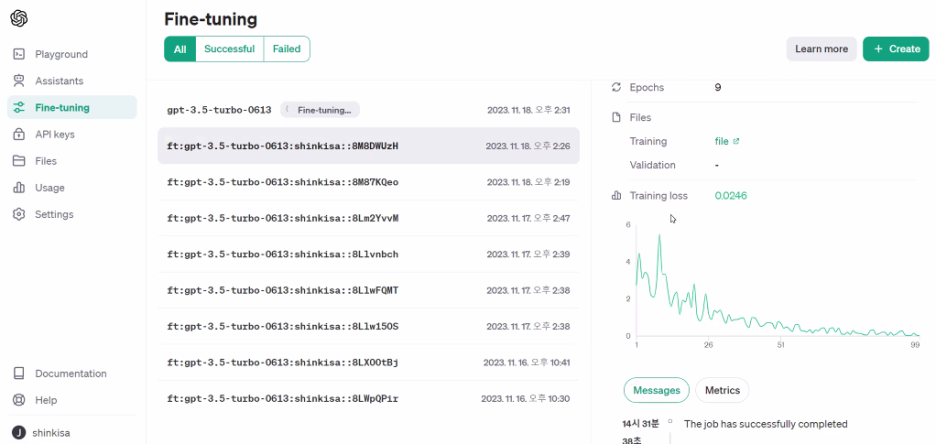936x444 pixels.
Task: Select job ending in 8Llvnbch
Action: click(368, 254)
